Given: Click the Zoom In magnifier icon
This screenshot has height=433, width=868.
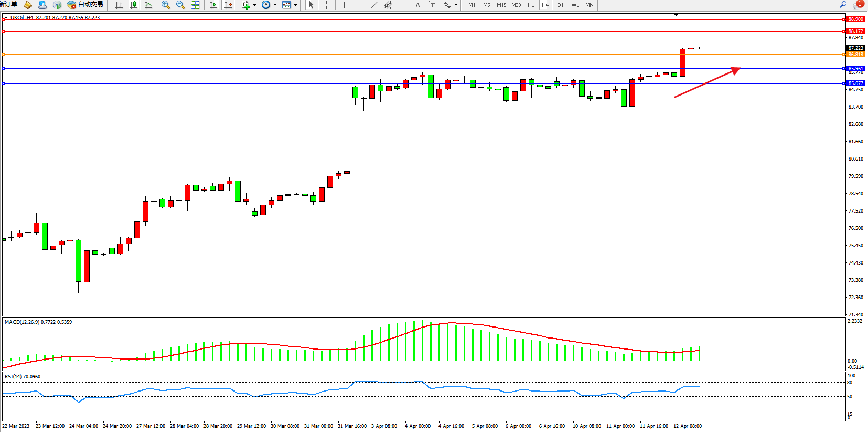Looking at the screenshot, I should pos(166,5).
